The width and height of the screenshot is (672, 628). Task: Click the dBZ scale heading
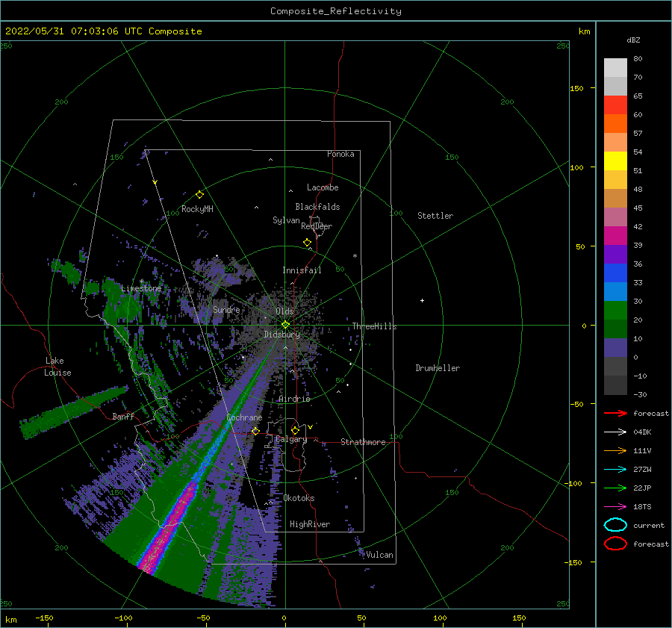pos(633,40)
